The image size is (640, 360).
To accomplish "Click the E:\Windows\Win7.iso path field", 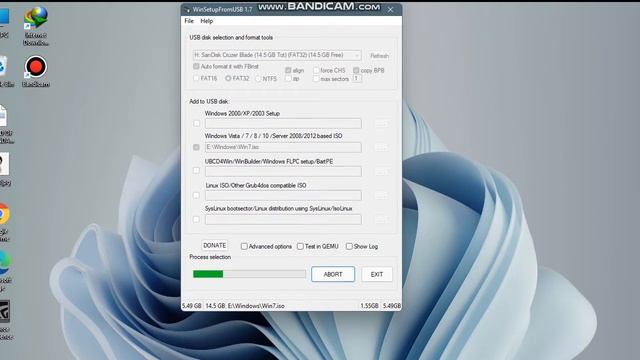I will [x=283, y=147].
